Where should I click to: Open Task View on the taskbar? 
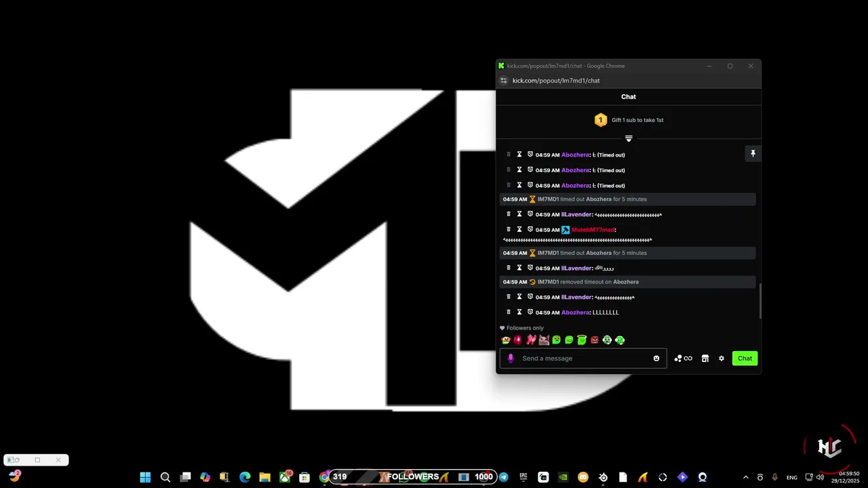(185, 477)
